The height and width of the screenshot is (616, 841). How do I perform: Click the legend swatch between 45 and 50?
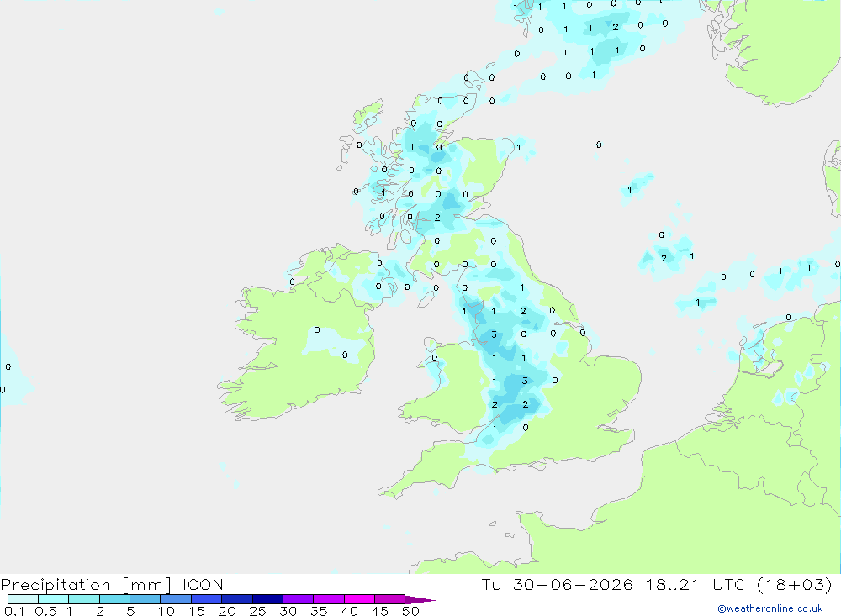coord(390,599)
